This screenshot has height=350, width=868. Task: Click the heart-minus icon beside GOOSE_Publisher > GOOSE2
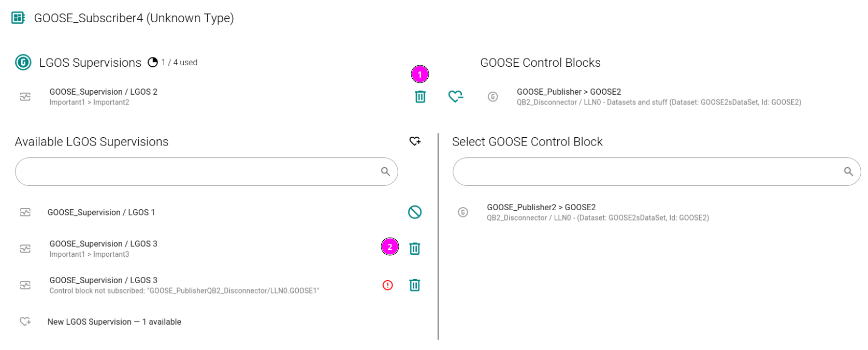tap(456, 96)
